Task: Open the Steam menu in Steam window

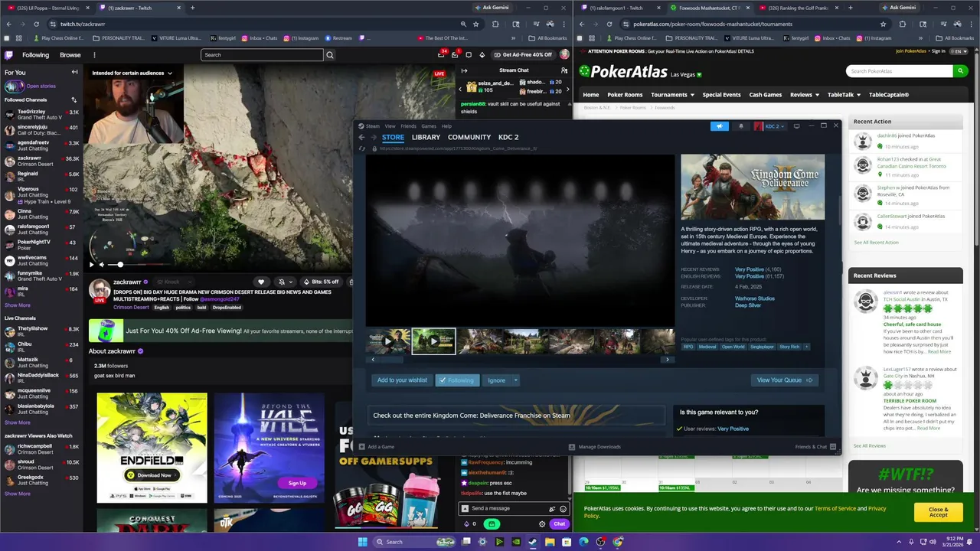Action: click(x=372, y=126)
